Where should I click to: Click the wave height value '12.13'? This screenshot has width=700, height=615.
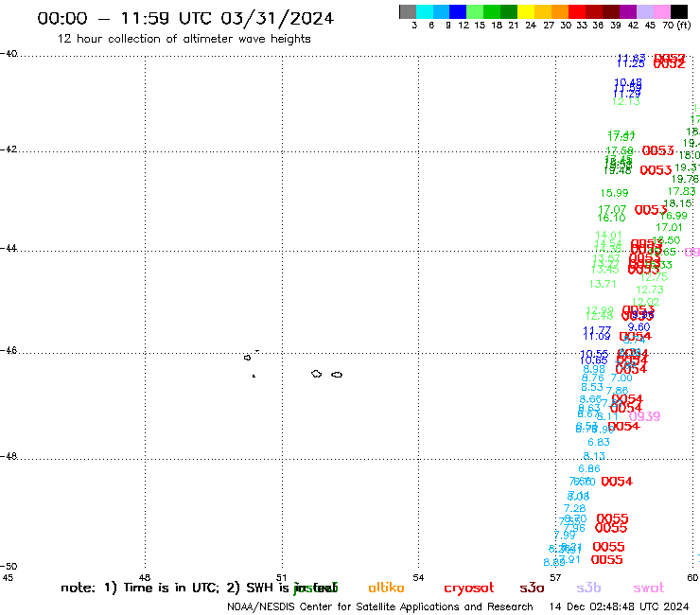626,102
